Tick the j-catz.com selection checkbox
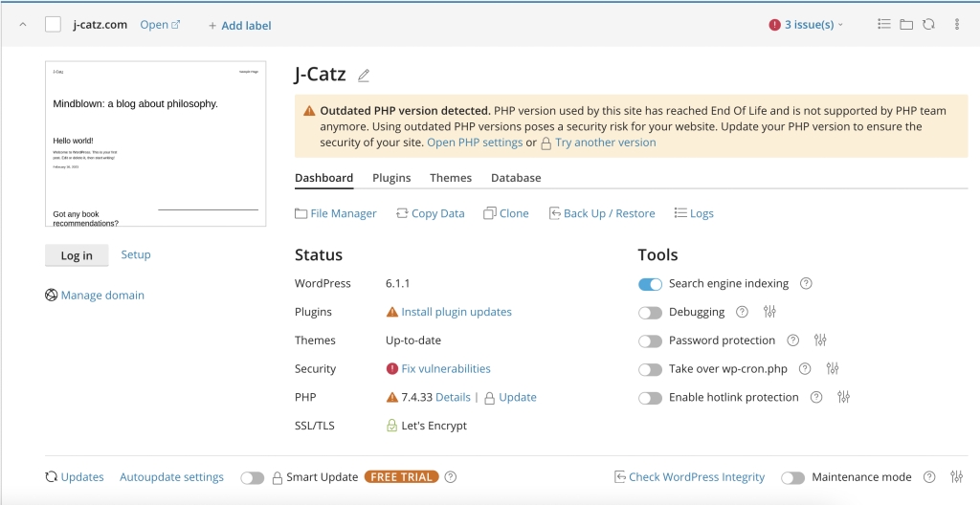 point(54,25)
